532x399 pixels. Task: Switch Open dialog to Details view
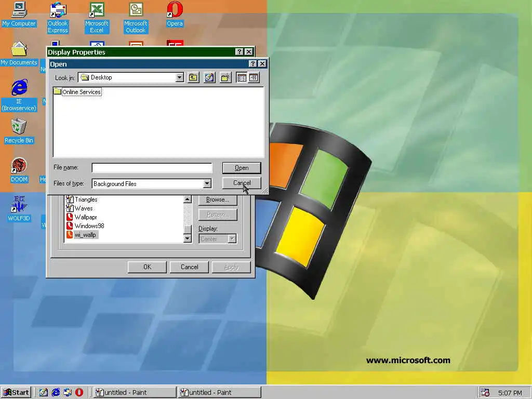click(x=254, y=78)
